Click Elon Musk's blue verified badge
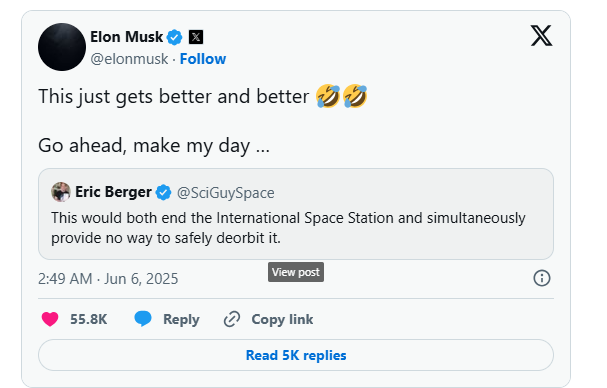The height and width of the screenshot is (388, 607). [175, 37]
